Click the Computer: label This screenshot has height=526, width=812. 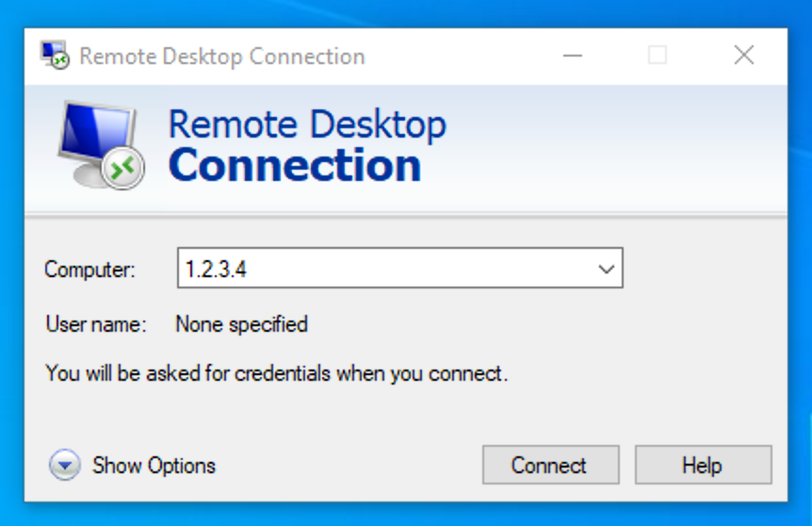pyautogui.click(x=89, y=270)
